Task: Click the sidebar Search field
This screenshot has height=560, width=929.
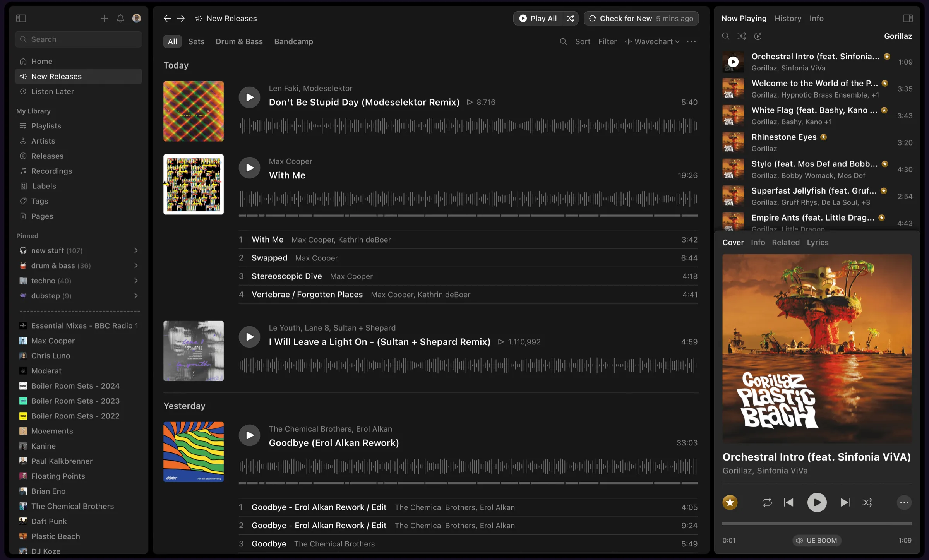Action: [x=79, y=39]
